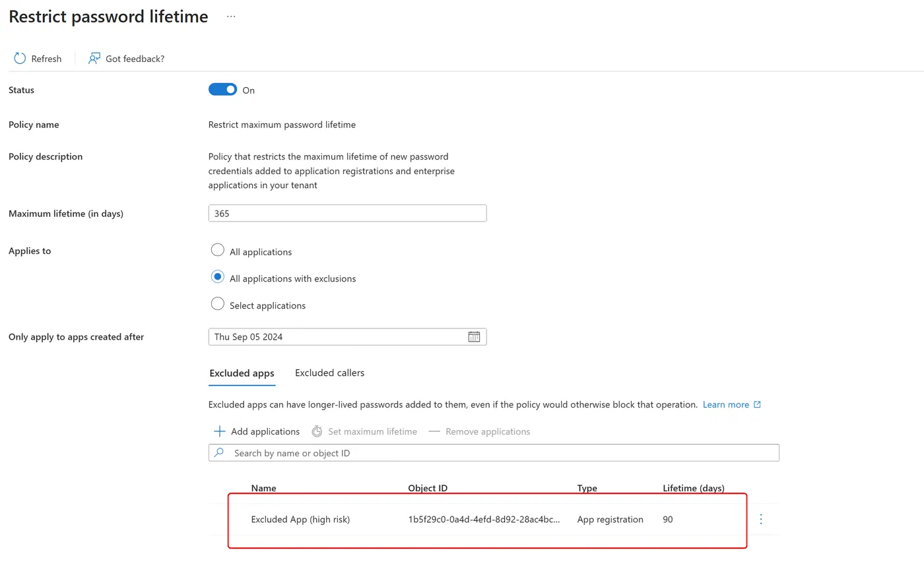Click the Remove applications label
Image resolution: width=924 pixels, height=583 pixels.
[x=488, y=432]
